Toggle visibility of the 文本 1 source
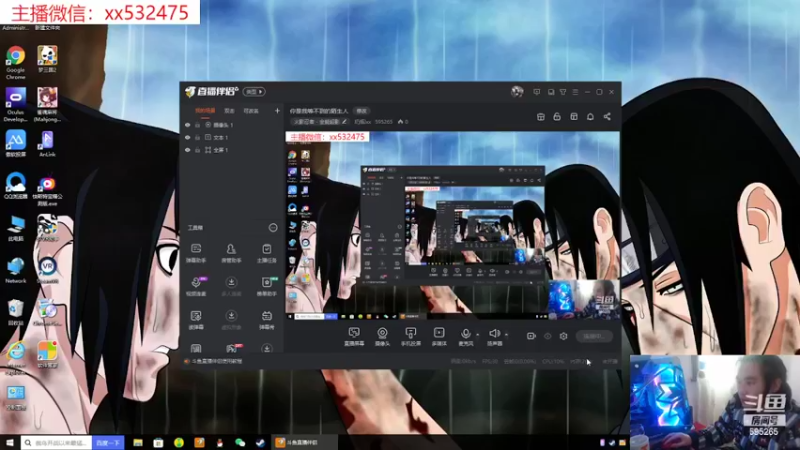The width and height of the screenshot is (800, 450). pyautogui.click(x=187, y=138)
